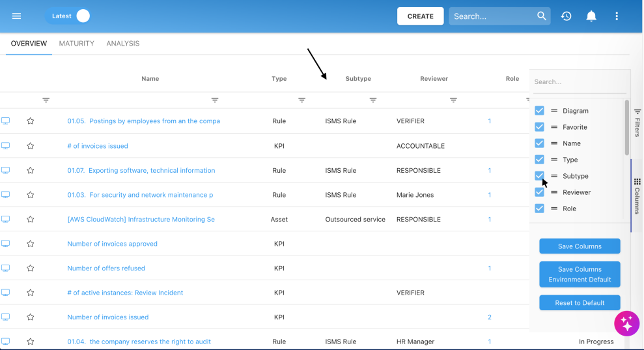Open the history clock icon
This screenshot has height=350, width=644.
[x=567, y=16]
